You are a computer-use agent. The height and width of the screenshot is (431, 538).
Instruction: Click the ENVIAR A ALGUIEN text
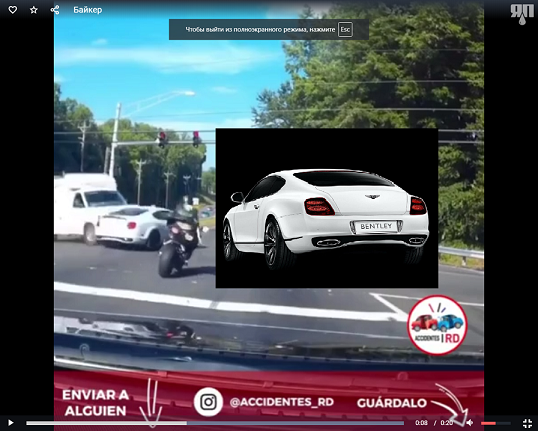pyautogui.click(x=96, y=403)
